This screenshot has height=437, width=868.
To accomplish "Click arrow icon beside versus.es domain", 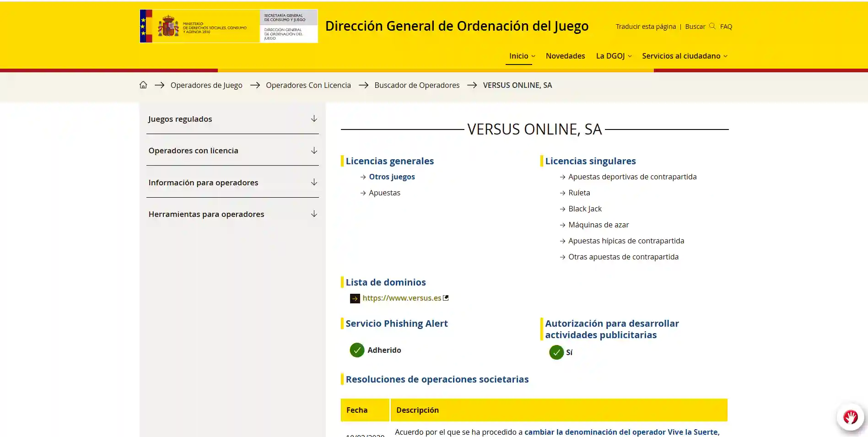I will (355, 298).
